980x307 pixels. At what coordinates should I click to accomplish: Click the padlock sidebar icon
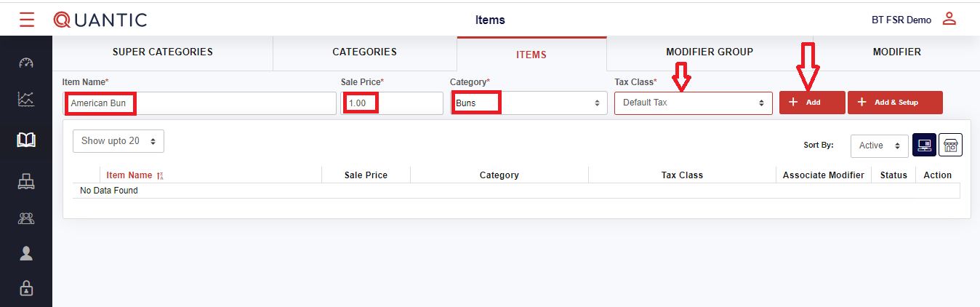[x=26, y=288]
